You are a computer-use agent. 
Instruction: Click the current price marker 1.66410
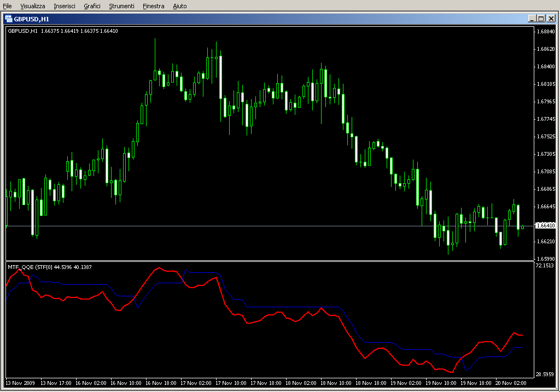click(545, 225)
